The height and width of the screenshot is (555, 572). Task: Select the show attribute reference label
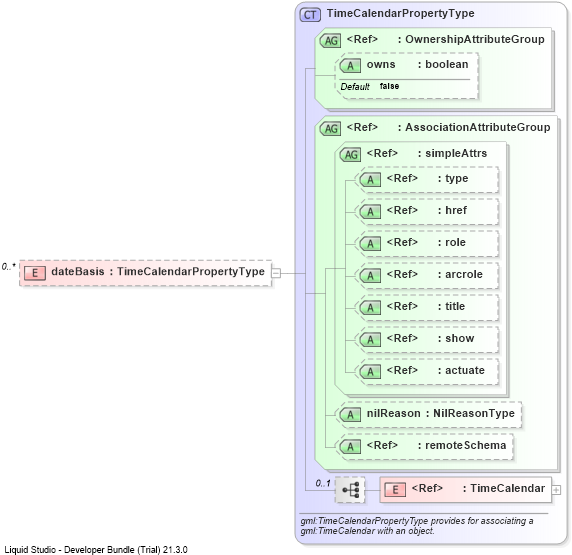click(430, 339)
